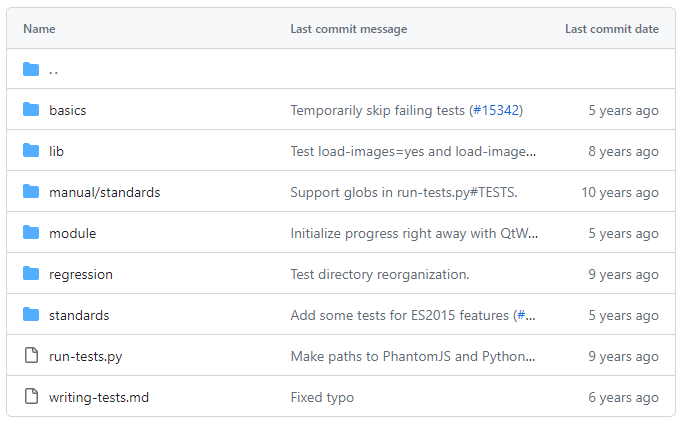Screen dimensions: 681x423
Task: Click the writing-tests.md file icon
Action: [31, 397]
